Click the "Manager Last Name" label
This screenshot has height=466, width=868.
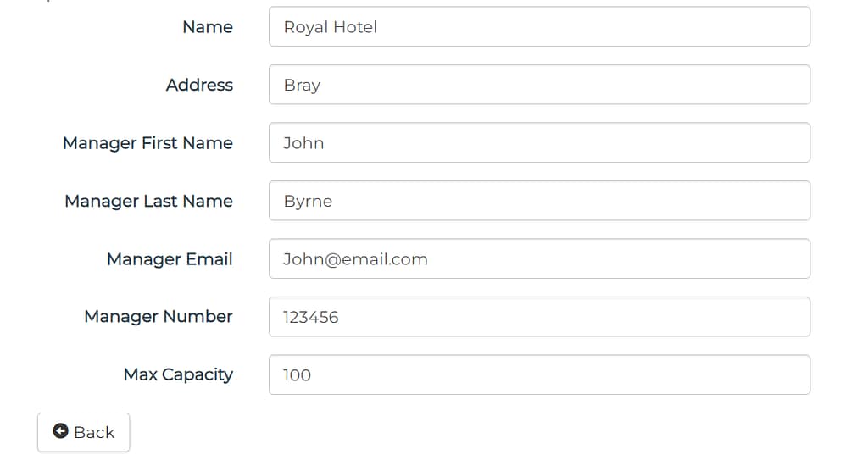(148, 201)
